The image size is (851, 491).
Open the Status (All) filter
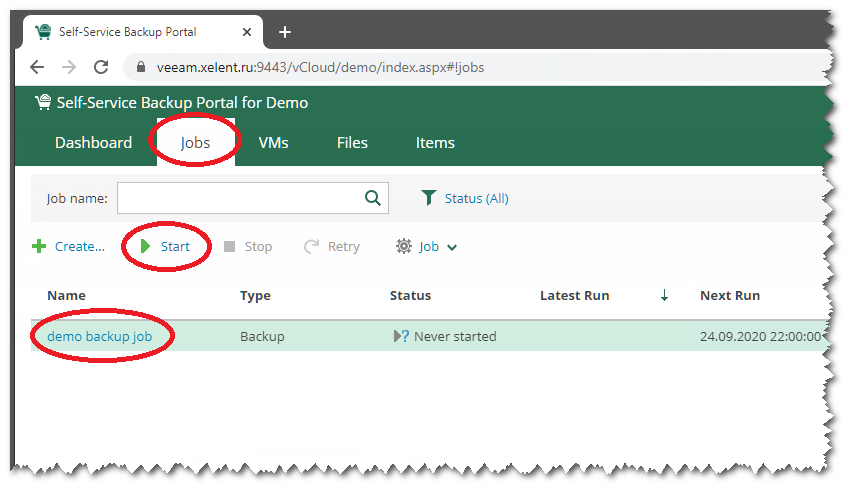[x=477, y=199]
